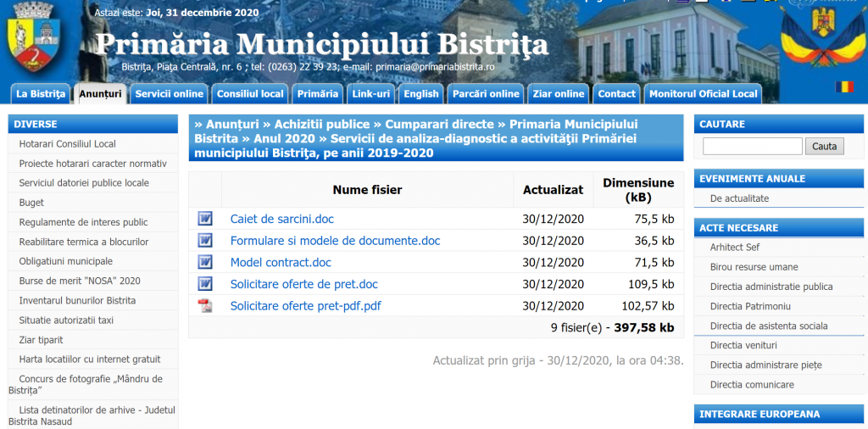Open Hotarari Consiliul Local in sidebar

[x=67, y=144]
